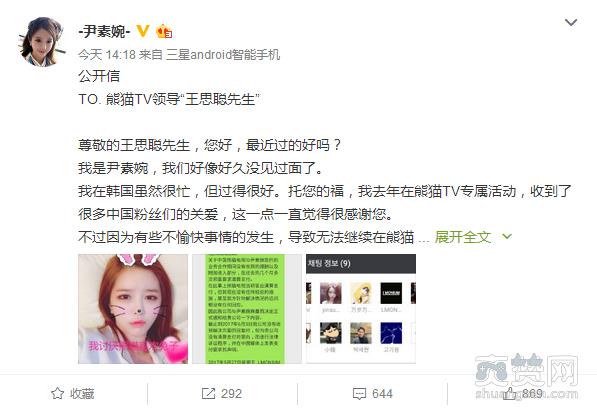Open the green chat text image thumbnail
The width and height of the screenshot is (597, 412).
(247, 309)
